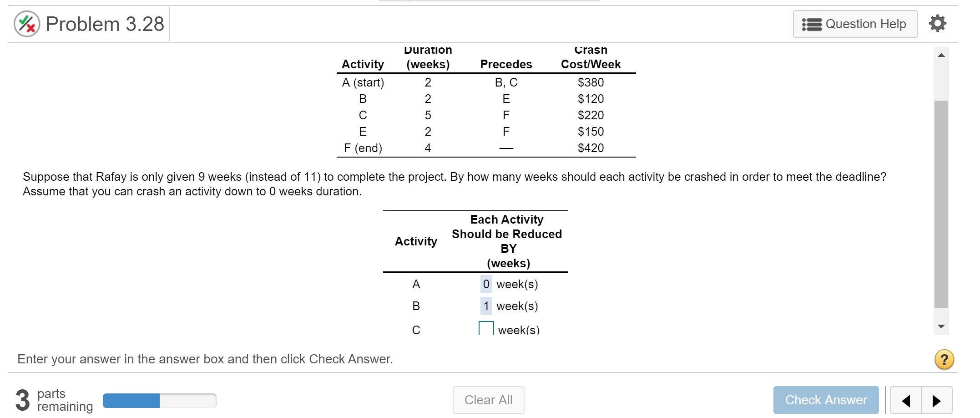Click Clear All to reset answers

tap(488, 400)
